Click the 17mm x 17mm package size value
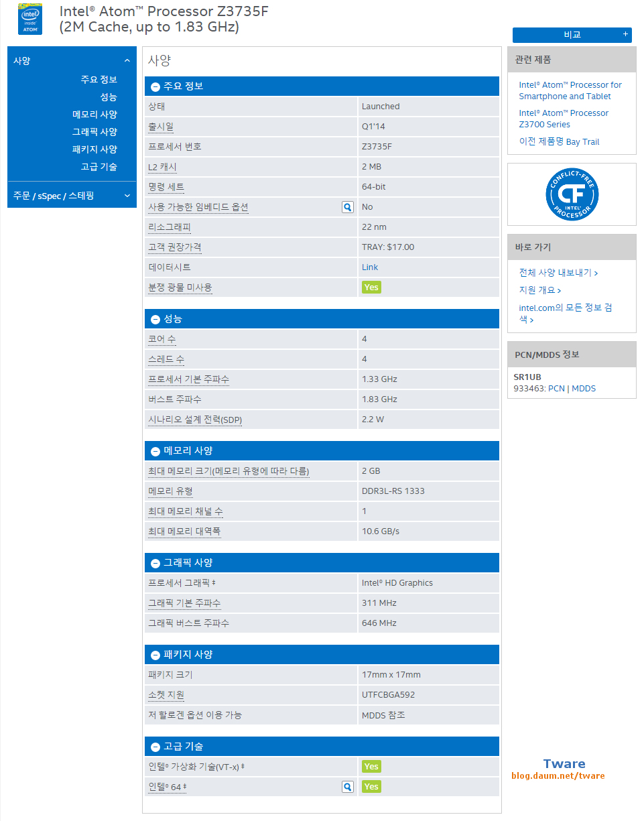Viewport: 644px width, 821px height. [391, 675]
